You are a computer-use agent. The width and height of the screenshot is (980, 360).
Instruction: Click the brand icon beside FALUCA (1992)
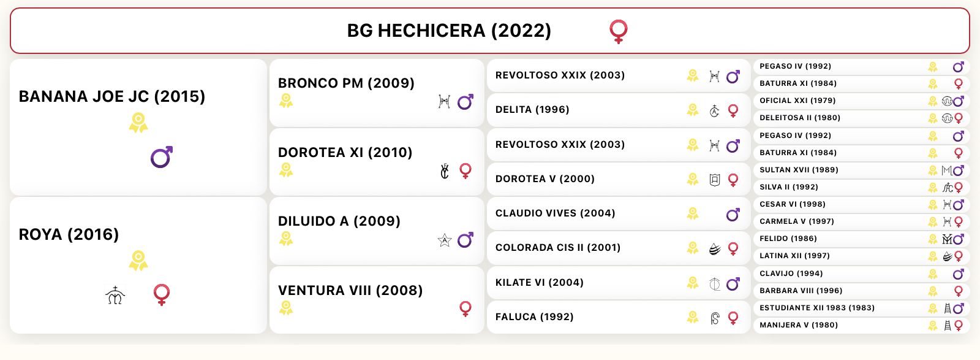715,318
